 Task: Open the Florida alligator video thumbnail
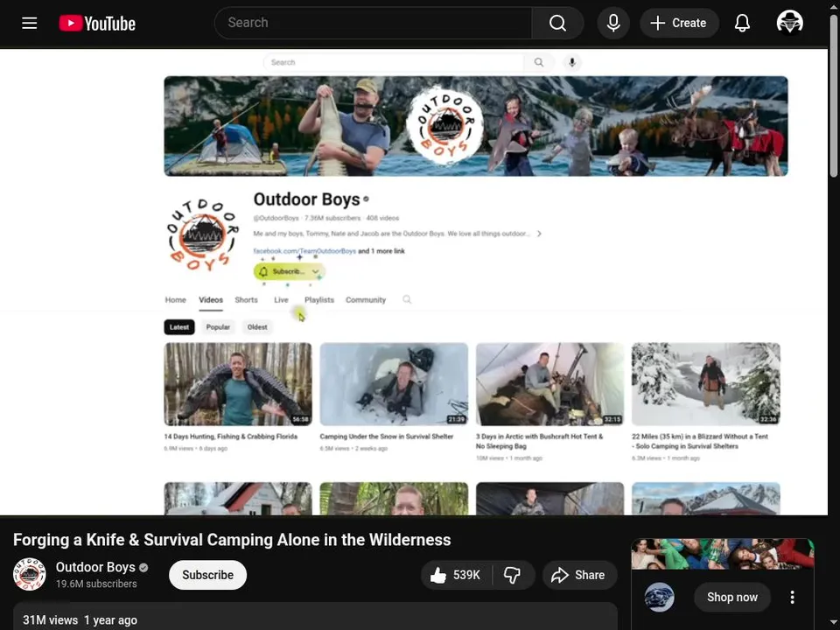click(x=238, y=384)
